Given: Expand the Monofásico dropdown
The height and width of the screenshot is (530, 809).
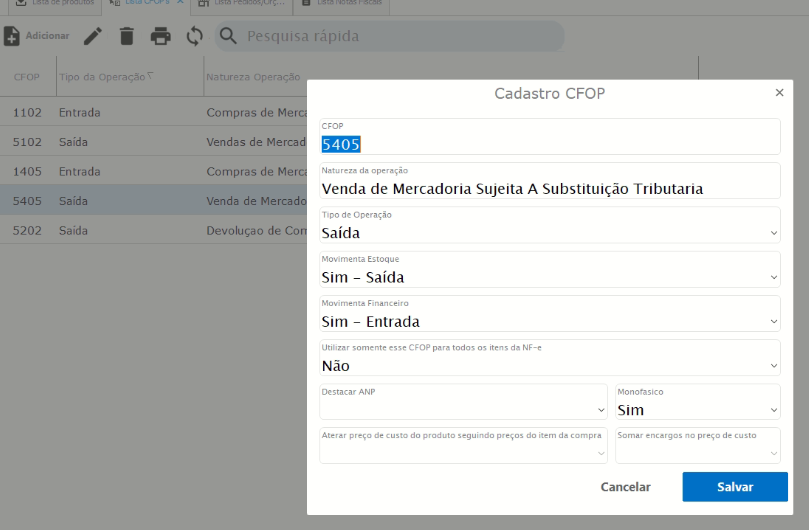Looking at the screenshot, I should point(697,410).
